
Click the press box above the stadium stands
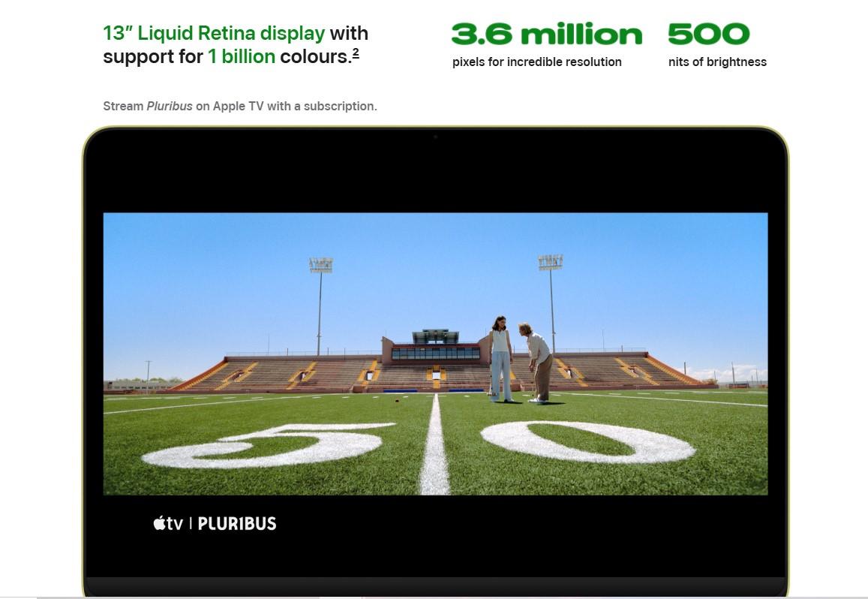click(x=436, y=346)
